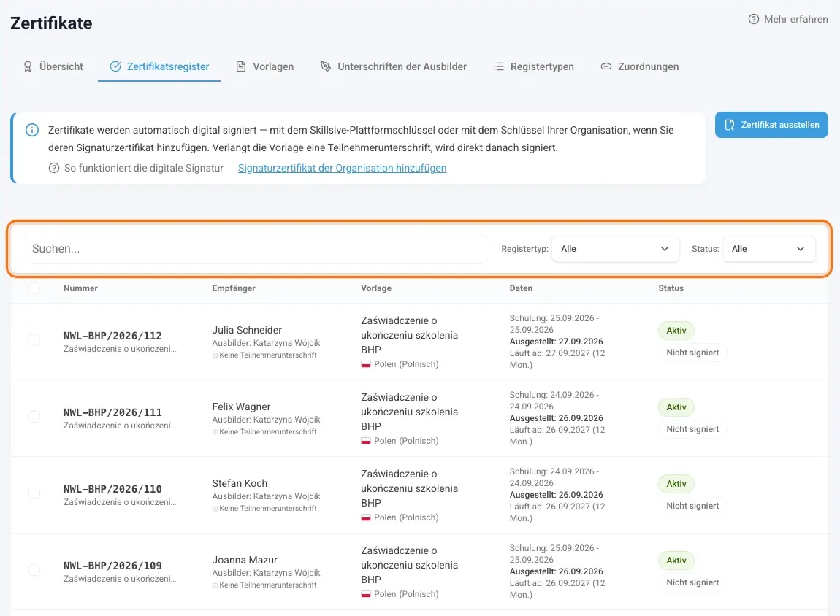Click the info icon in the signature banner
Viewport: 840px width, 616px height.
(32, 130)
